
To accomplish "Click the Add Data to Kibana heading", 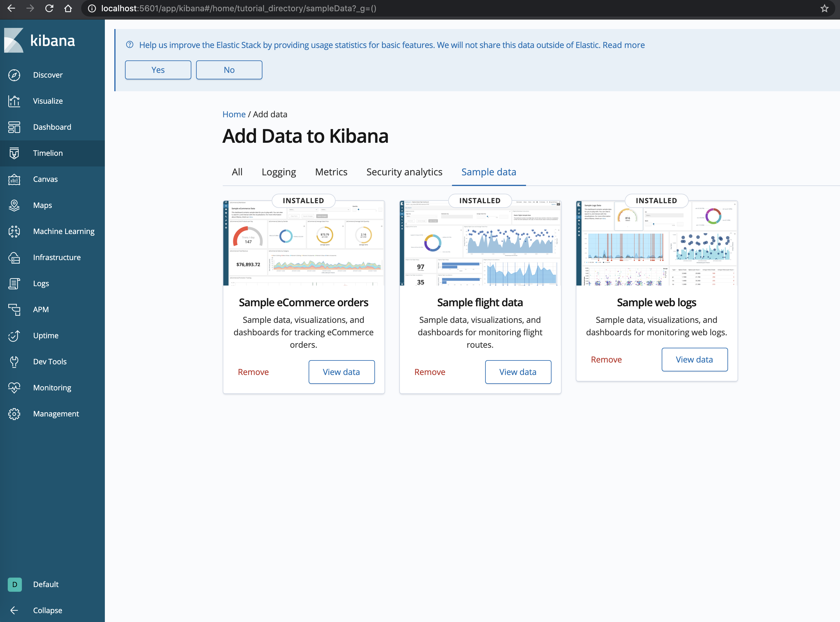I will pos(305,136).
